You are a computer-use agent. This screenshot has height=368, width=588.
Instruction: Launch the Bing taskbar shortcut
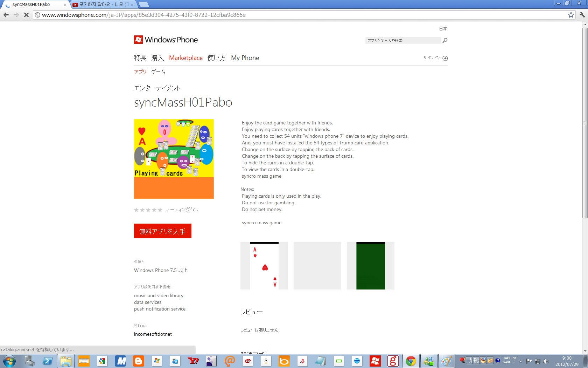tap(284, 361)
